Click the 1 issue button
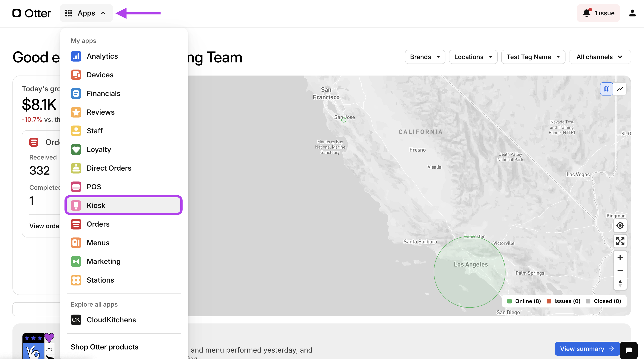This screenshot has height=359, width=644. [x=598, y=13]
